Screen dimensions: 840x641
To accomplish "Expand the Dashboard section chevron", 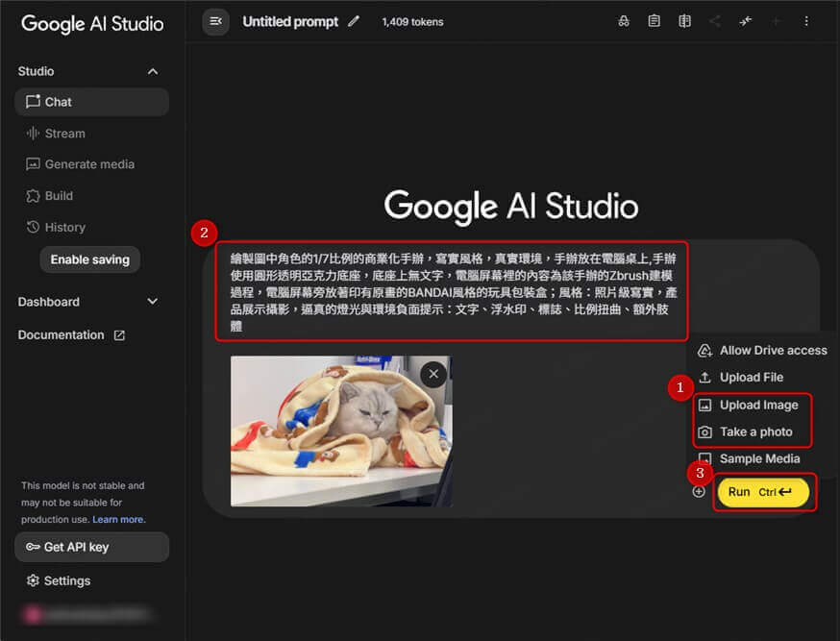I will click(153, 302).
